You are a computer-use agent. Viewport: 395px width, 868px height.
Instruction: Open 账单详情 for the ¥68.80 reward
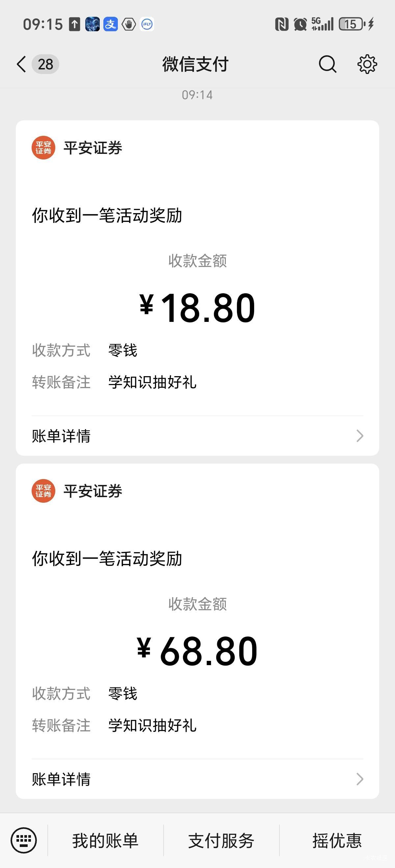point(197,779)
